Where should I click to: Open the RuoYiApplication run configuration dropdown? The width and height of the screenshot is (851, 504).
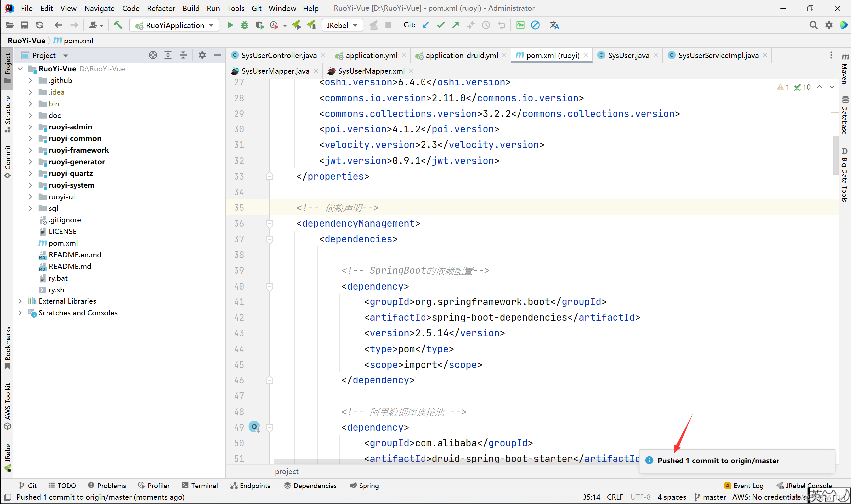point(174,25)
